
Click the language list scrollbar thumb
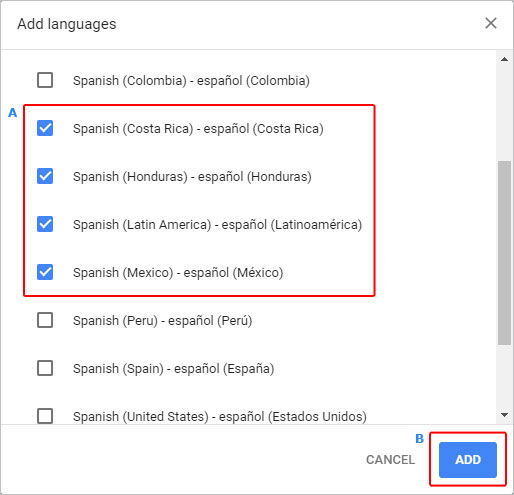tap(504, 253)
